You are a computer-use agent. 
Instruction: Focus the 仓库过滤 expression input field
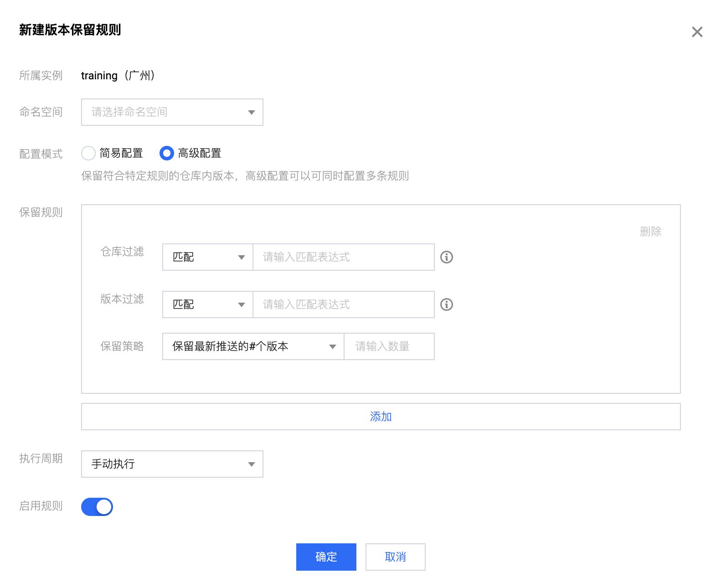pos(343,257)
